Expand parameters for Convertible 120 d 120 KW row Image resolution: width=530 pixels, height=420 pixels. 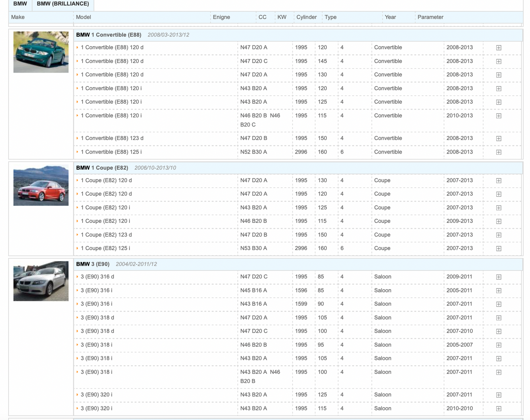click(498, 48)
